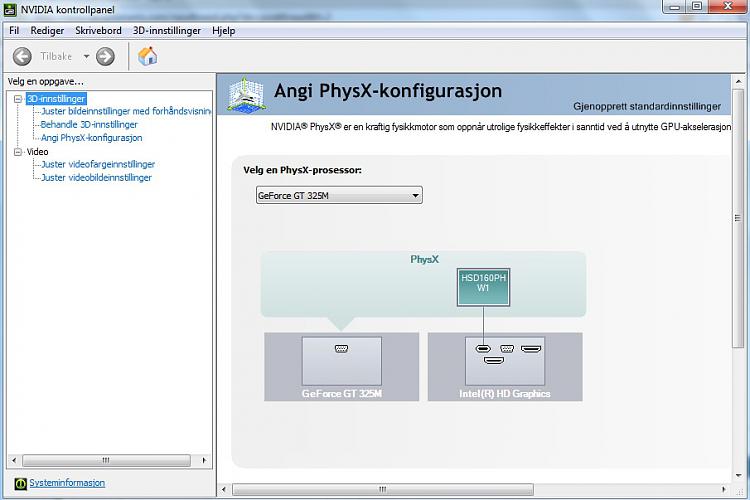Select 3D-innstillinger in the task tree
This screenshot has height=500, width=750.
[x=56, y=99]
